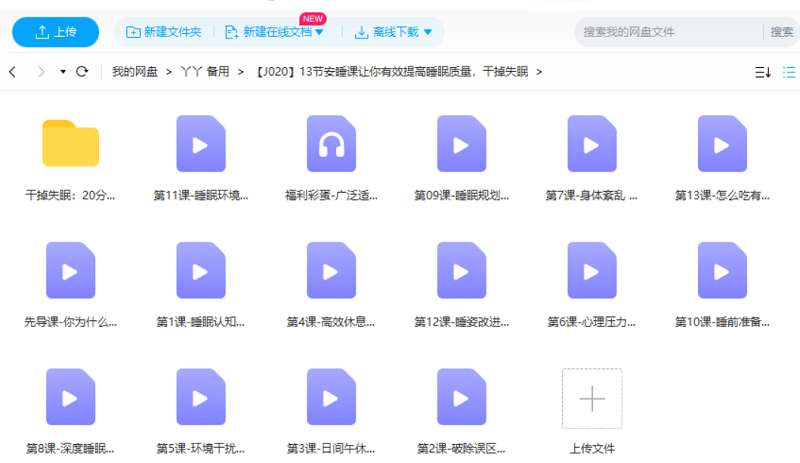Navigate to 丫丫 备用 breadcrumb folder
The image size is (800, 463).
click(206, 72)
